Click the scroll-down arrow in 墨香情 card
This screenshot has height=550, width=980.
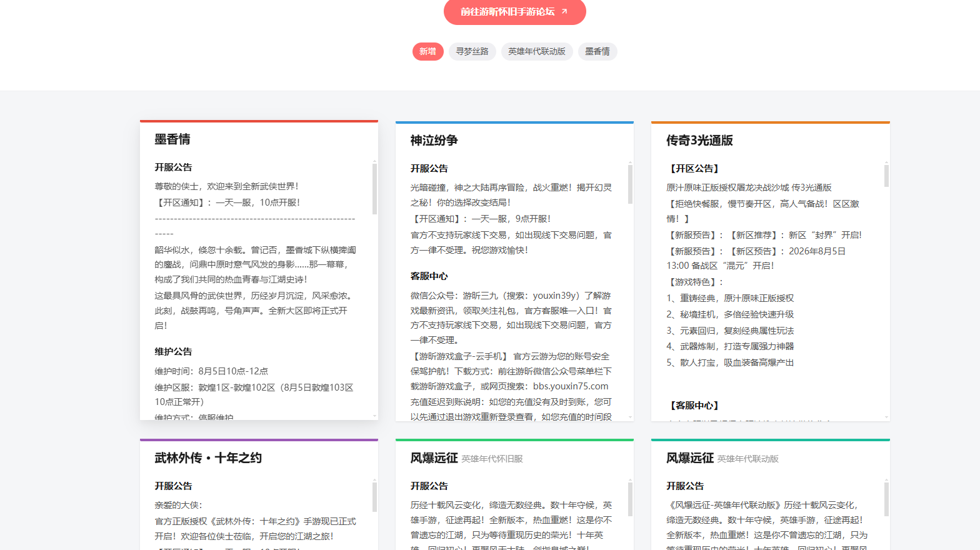375,416
